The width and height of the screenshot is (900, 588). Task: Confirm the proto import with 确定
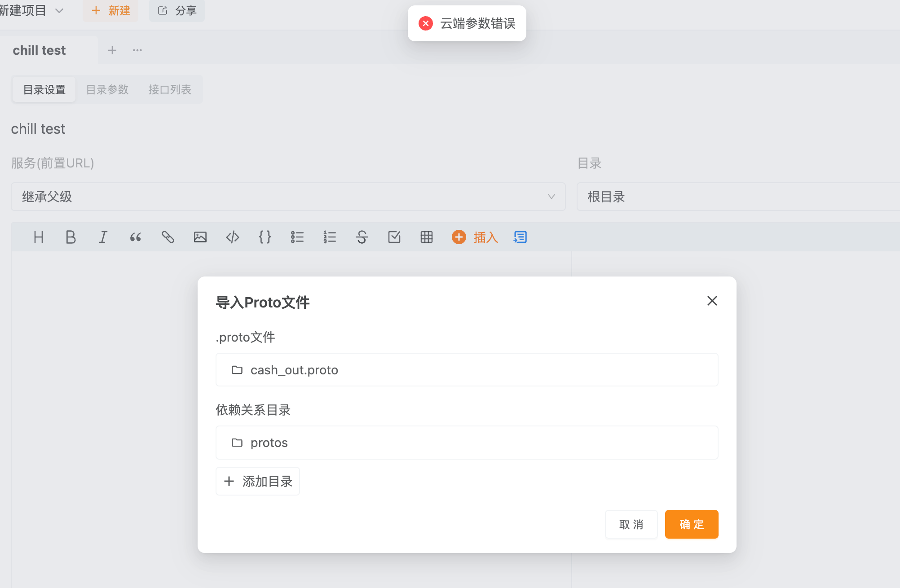[692, 524]
